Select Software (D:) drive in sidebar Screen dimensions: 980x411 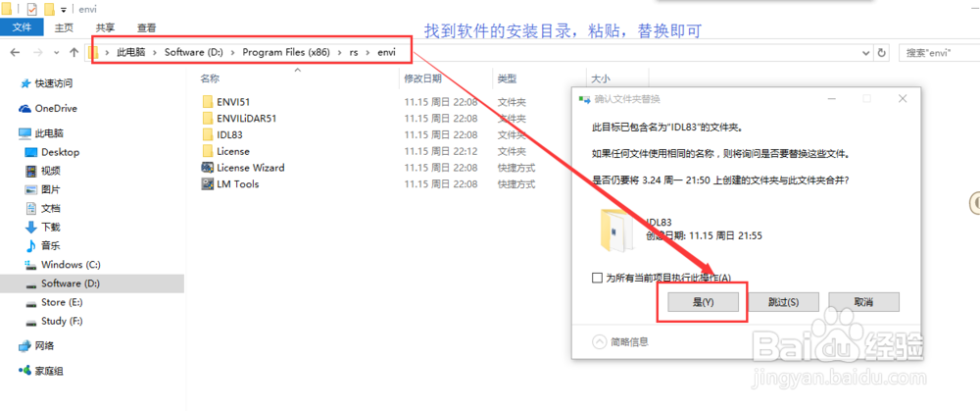tap(92, 283)
